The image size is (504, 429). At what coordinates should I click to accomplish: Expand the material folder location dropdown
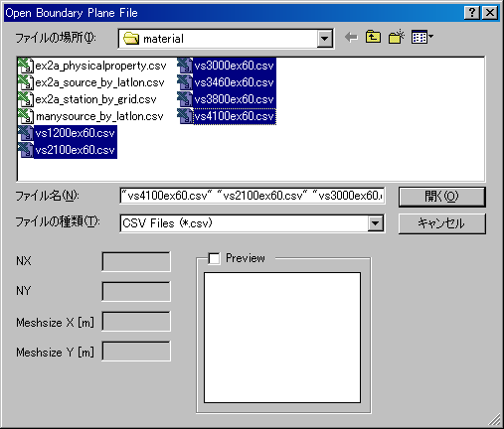pyautogui.click(x=324, y=39)
